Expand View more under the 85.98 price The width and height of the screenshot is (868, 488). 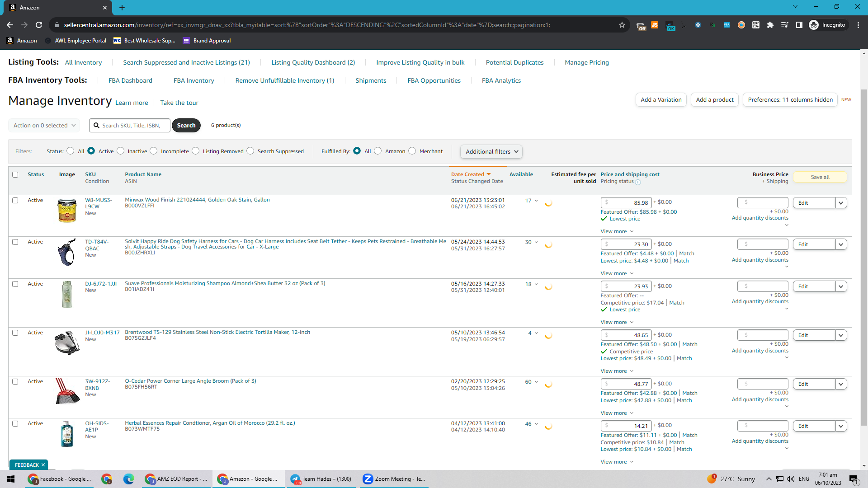617,231
